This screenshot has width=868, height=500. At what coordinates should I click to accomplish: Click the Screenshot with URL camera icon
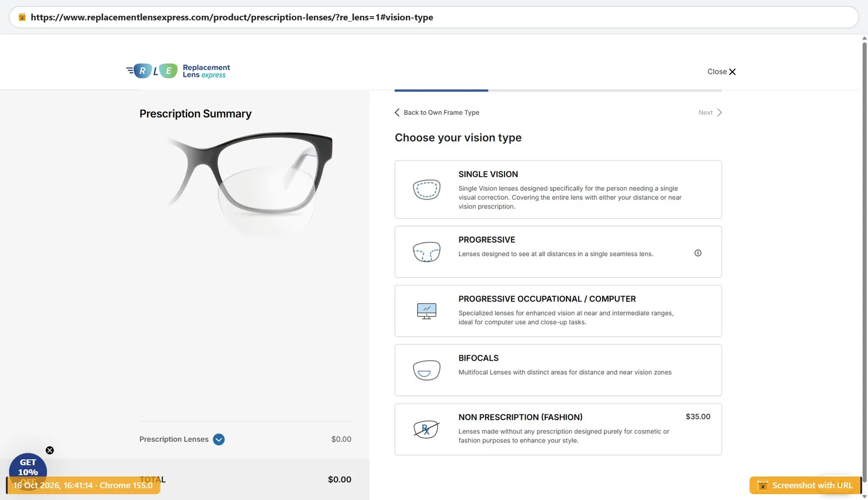(x=762, y=485)
